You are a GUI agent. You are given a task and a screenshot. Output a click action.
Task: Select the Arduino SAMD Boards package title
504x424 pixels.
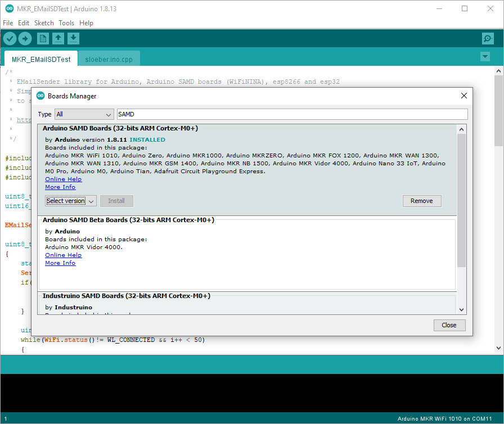click(120, 128)
